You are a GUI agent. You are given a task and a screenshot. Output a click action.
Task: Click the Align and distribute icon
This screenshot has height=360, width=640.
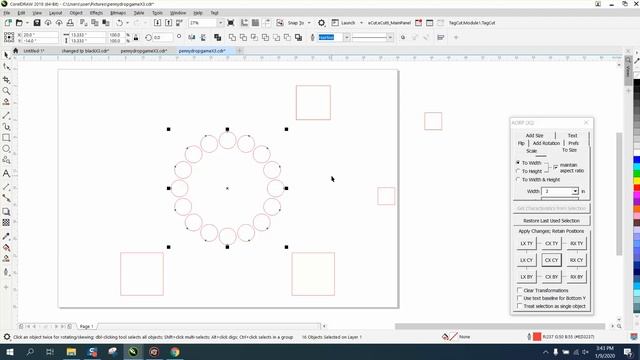tap(440, 38)
